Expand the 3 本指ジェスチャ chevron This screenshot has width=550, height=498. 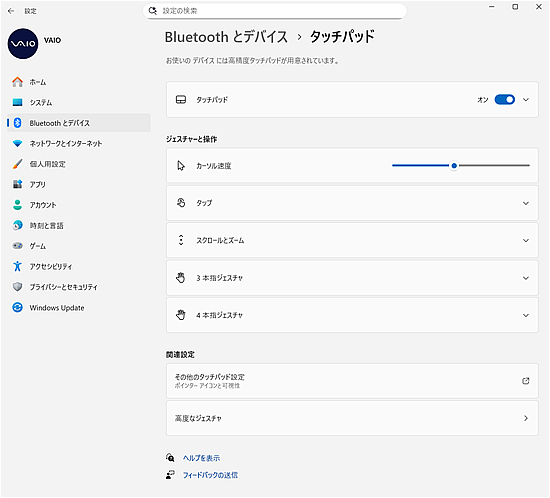tap(526, 278)
